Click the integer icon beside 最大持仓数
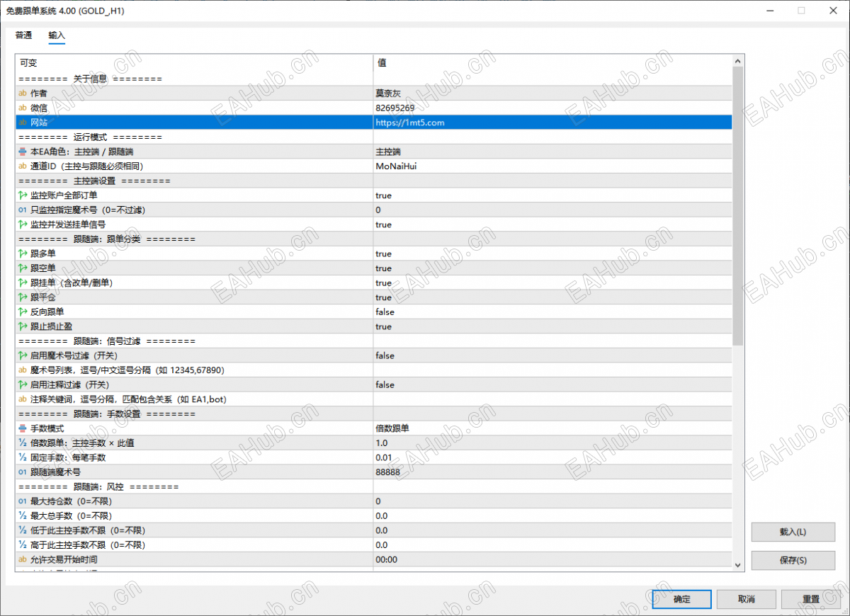 click(22, 501)
